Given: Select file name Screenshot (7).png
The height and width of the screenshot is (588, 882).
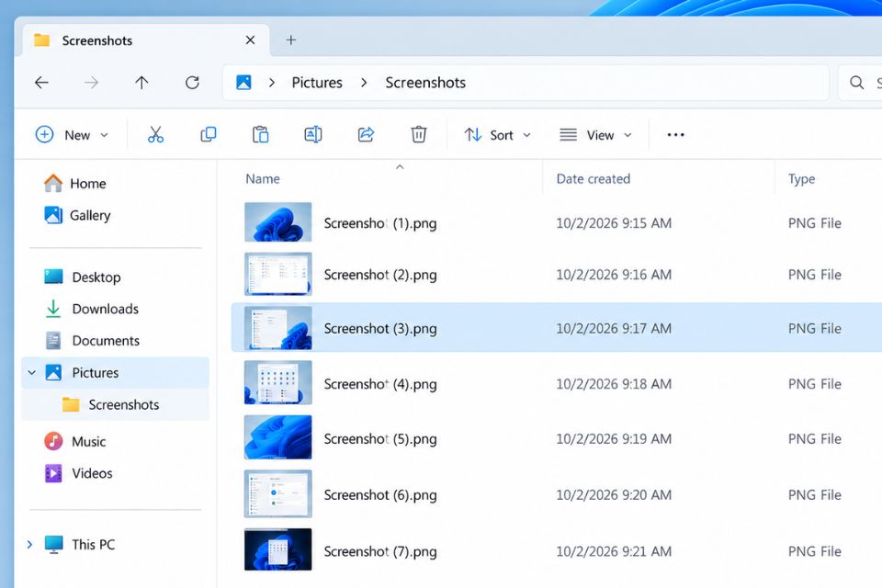Looking at the screenshot, I should [x=380, y=551].
